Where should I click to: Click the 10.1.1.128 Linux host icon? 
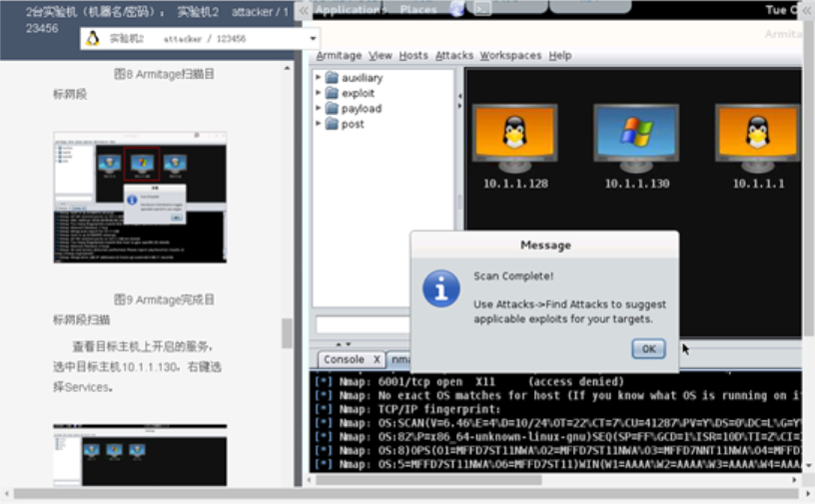tap(514, 138)
